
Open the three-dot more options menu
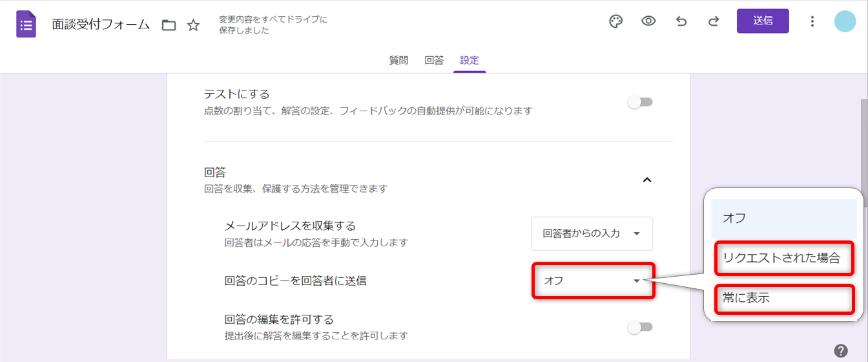(x=812, y=21)
